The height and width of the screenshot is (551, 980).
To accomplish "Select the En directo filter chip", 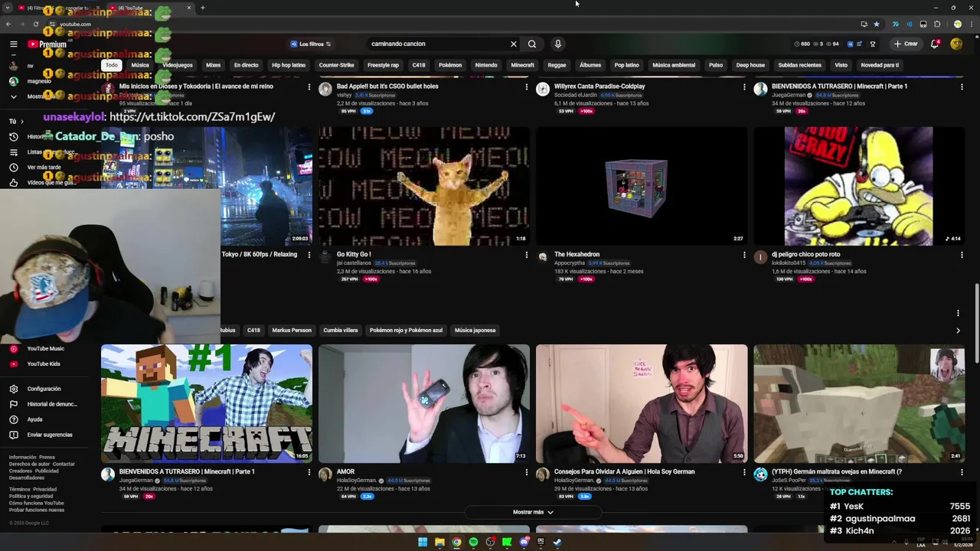I will click(247, 65).
